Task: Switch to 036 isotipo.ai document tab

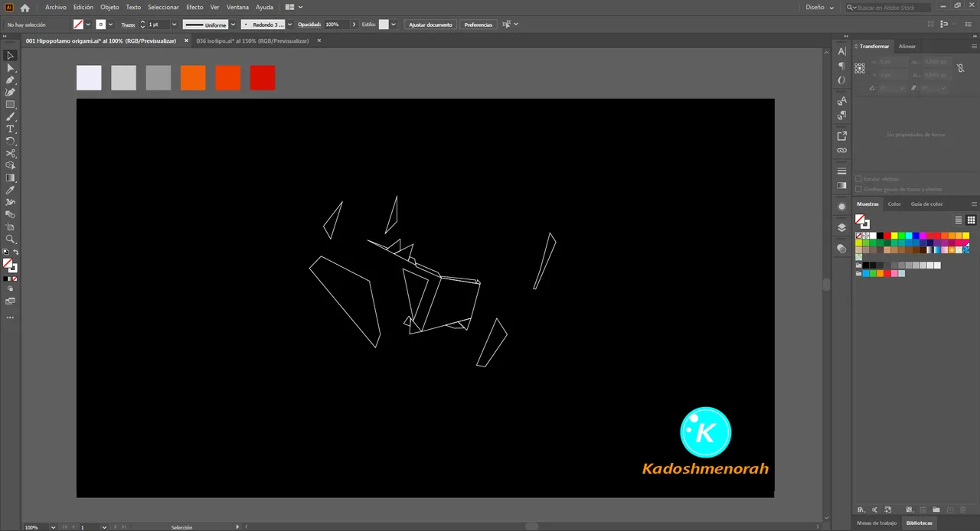Action: (x=253, y=41)
